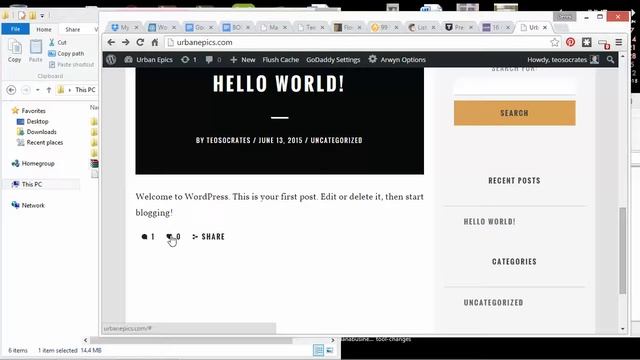640x360 pixels.
Task: Switch Explorer to details view icon
Action: pos(318,350)
